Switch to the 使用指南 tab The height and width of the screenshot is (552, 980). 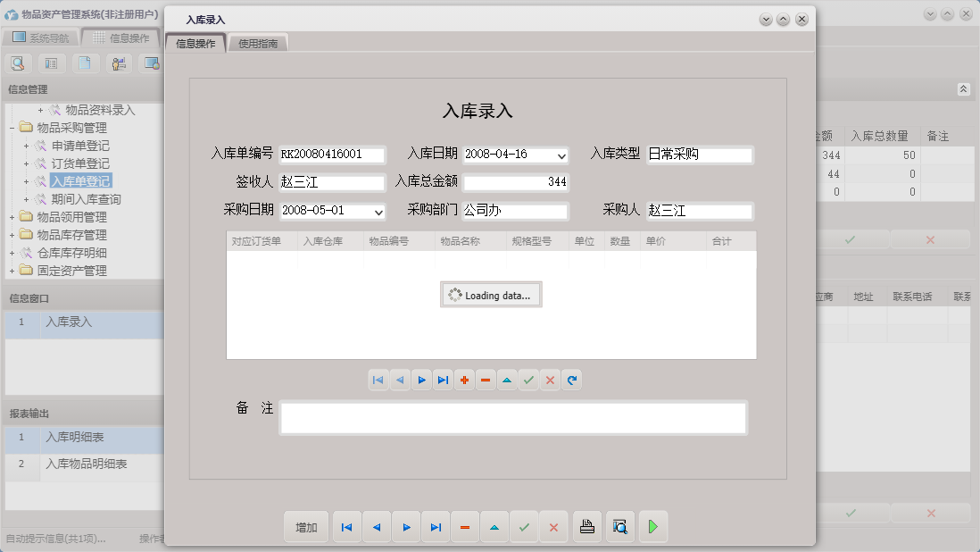(x=257, y=41)
